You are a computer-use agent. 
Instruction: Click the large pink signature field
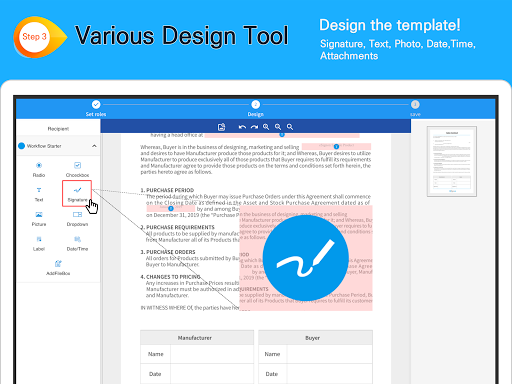pyautogui.click(x=306, y=258)
